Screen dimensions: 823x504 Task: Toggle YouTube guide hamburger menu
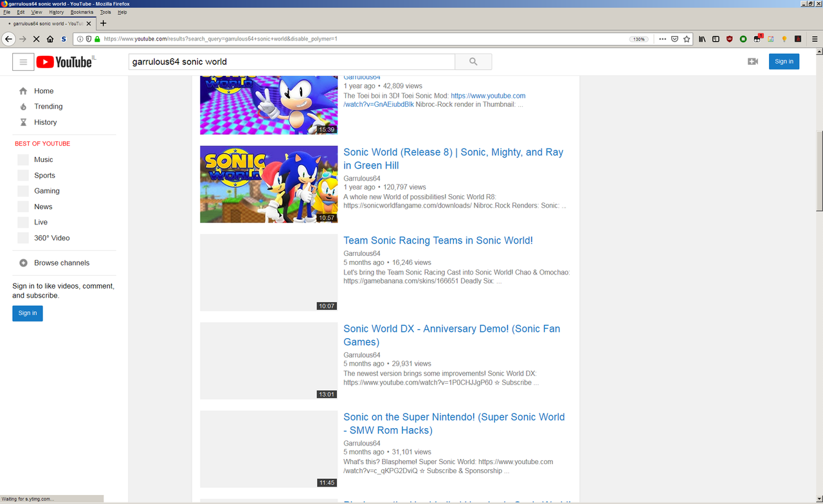point(23,62)
